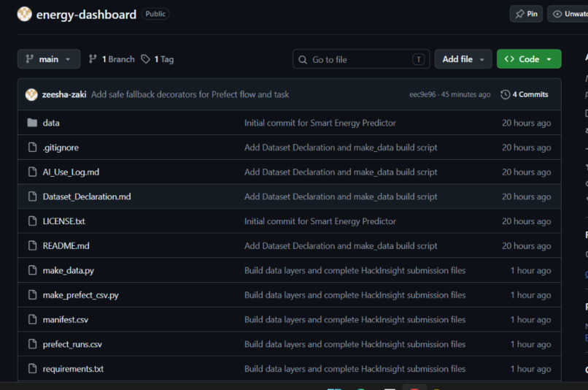Screen dimensions: 588x390
Task: Click the '20 hours ago' timestamp in data row
Action: click(527, 123)
